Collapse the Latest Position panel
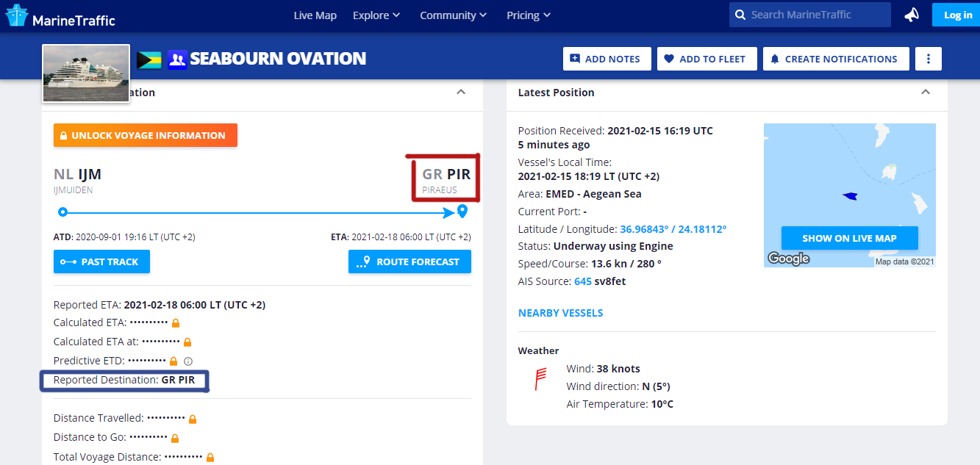The image size is (980, 465). pos(926,92)
